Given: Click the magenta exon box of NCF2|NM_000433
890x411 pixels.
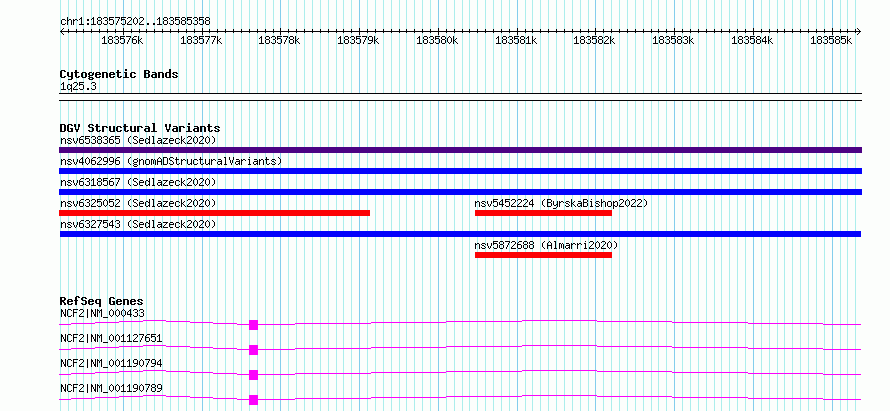Looking at the screenshot, I should 253,325.
